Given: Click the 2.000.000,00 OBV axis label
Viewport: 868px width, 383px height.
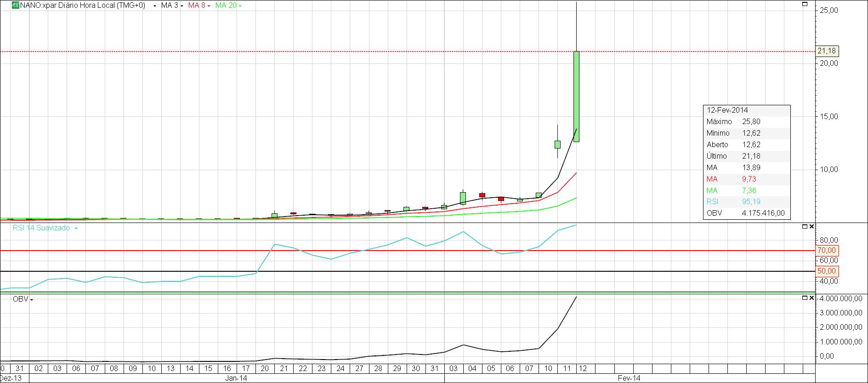Looking at the screenshot, I should pos(840,327).
